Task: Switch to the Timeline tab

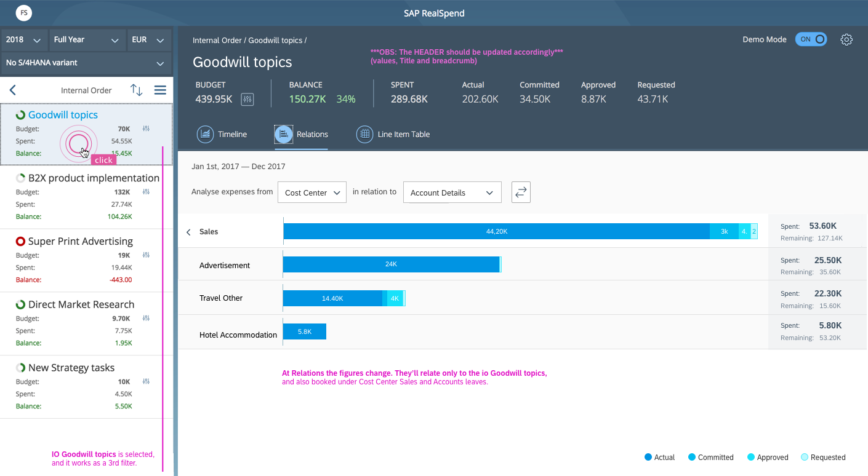Action: click(222, 134)
